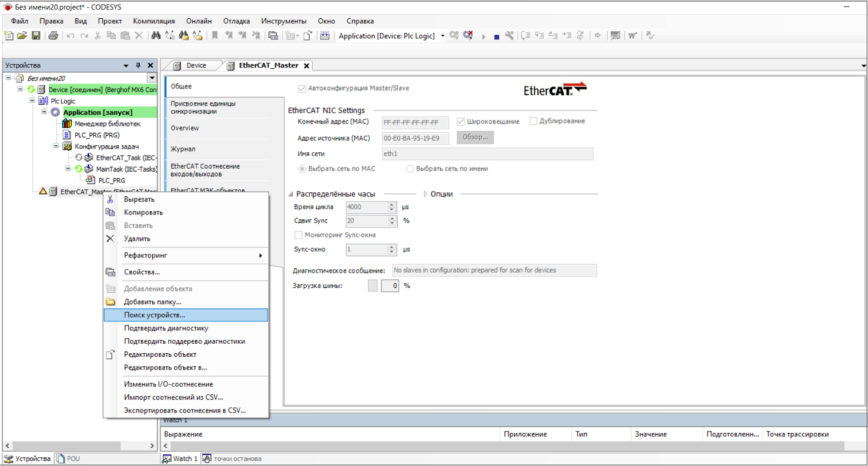Open the Устройства panel dropdown arrow

[x=126, y=66]
